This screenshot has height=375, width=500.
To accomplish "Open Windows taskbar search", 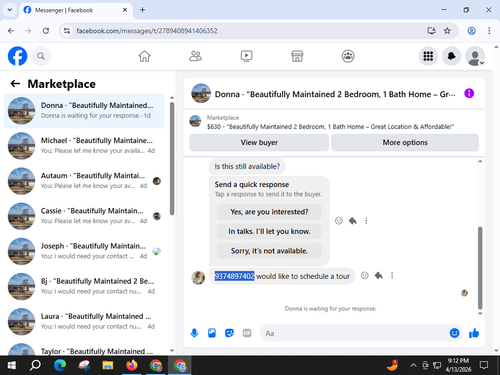I will 35,366.
